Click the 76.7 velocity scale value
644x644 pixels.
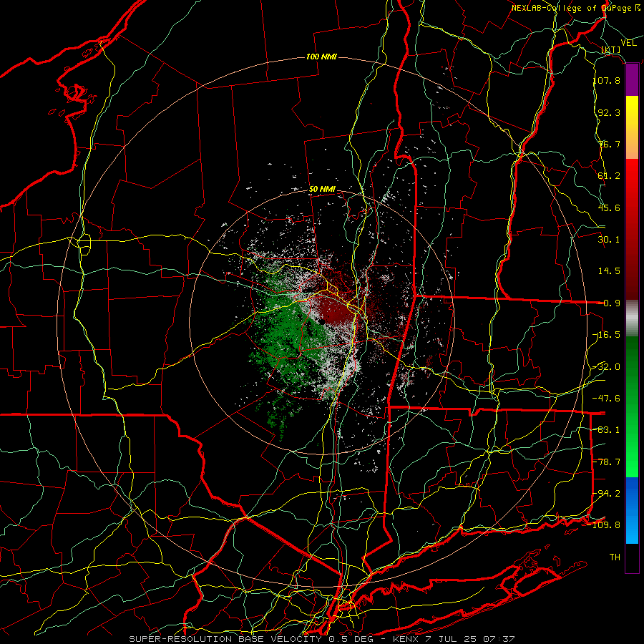609,144
